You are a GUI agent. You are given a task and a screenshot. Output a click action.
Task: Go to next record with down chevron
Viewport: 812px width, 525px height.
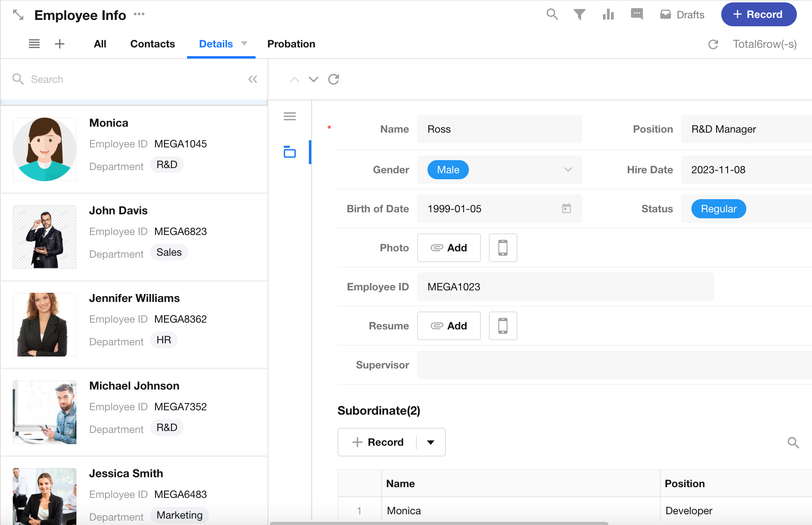point(314,79)
